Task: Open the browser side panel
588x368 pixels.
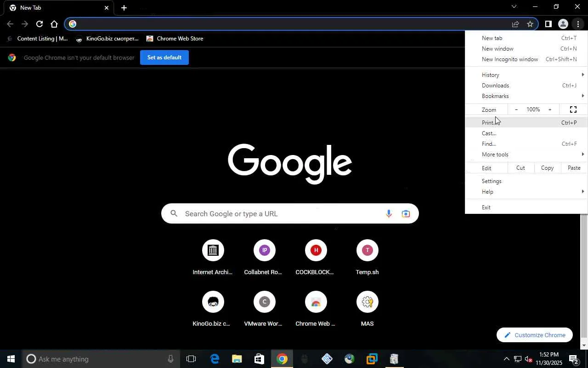Action: pos(548,24)
